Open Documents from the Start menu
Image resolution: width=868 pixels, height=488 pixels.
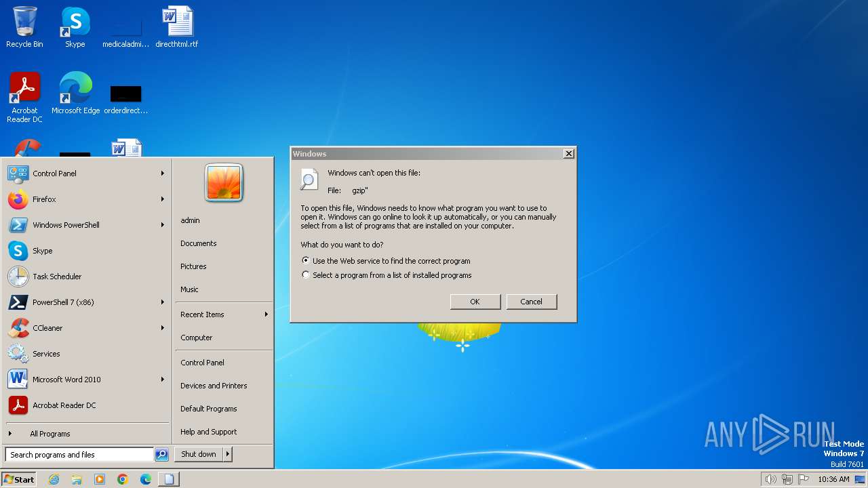199,243
